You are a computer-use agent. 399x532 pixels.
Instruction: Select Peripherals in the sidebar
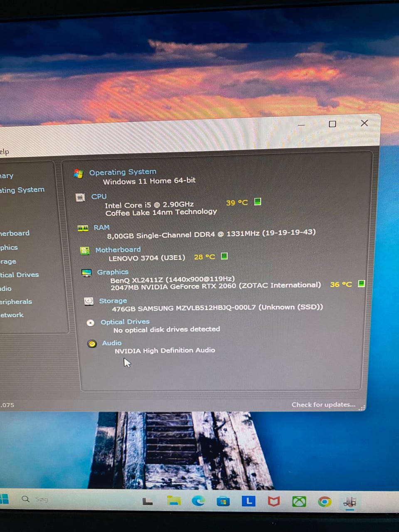click(x=16, y=302)
